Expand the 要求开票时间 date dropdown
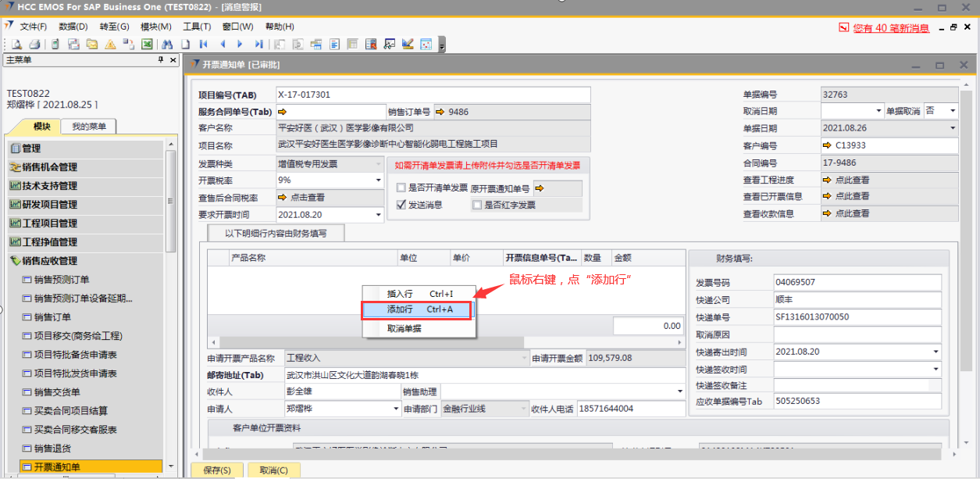The height and width of the screenshot is (479, 980). [x=379, y=215]
